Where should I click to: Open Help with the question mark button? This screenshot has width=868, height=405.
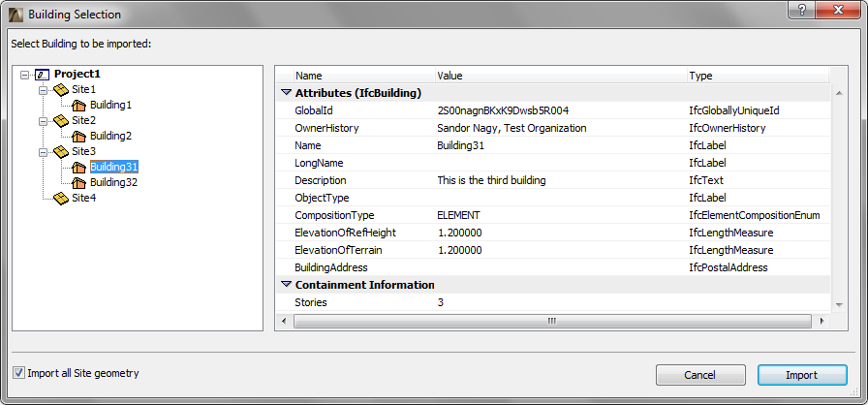803,10
